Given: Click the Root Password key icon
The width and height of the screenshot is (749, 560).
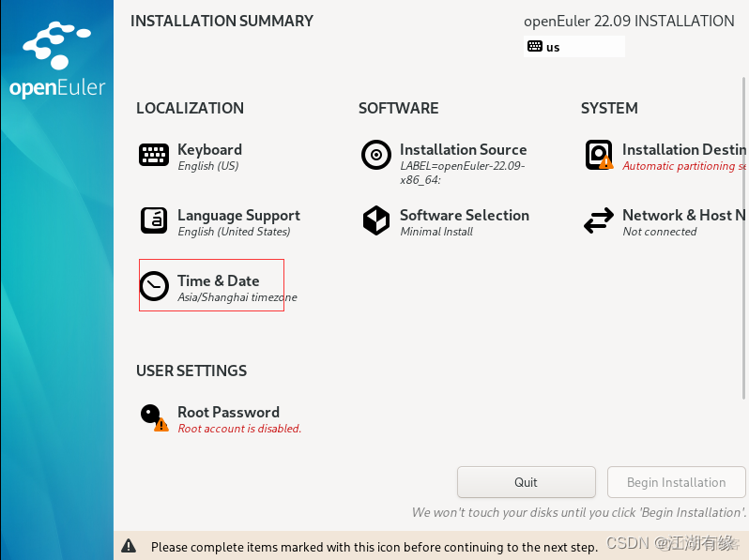Looking at the screenshot, I should coord(152,416).
